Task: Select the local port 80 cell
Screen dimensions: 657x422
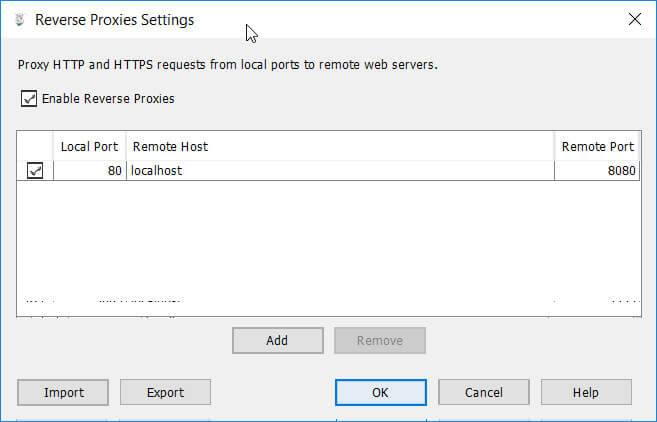Action: (x=89, y=171)
